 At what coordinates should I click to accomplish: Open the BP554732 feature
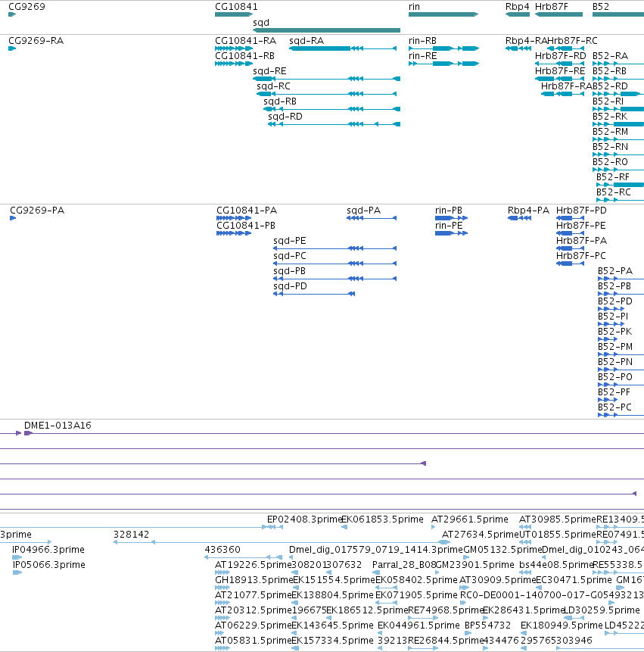pyautogui.click(x=468, y=633)
